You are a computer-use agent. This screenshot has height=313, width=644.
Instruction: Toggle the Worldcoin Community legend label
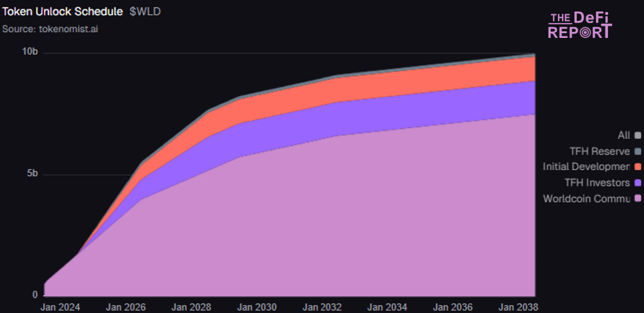tap(586, 199)
